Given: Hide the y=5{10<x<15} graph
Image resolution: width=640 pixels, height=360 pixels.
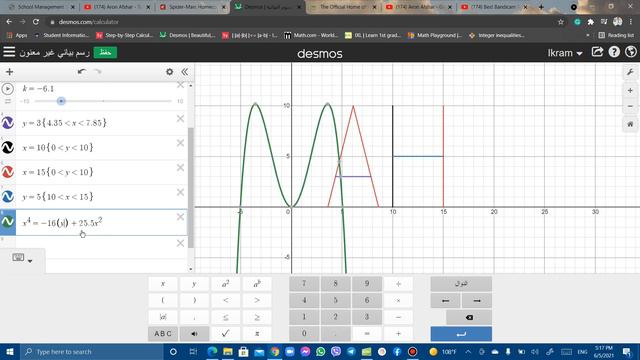Looking at the screenshot, I should coord(8,197).
